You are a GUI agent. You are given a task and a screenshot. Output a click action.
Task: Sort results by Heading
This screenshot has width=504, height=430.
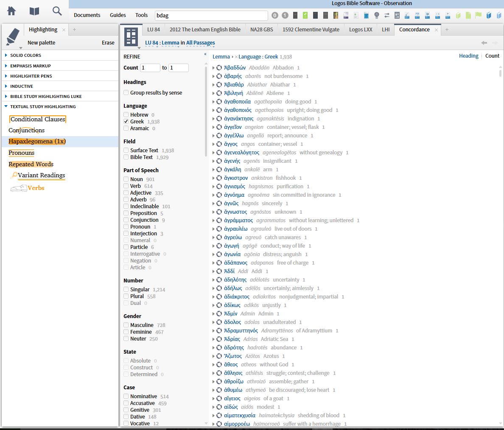click(x=468, y=56)
